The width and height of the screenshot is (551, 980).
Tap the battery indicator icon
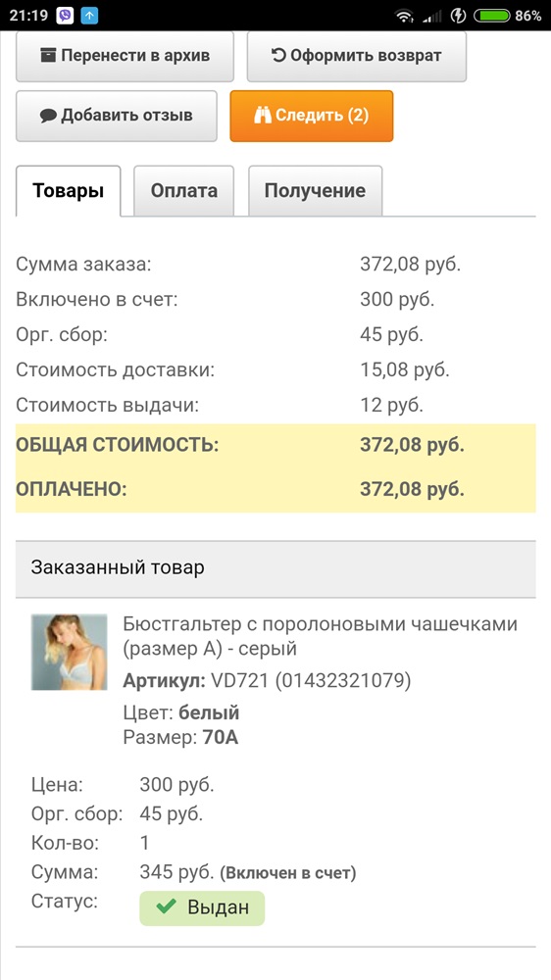pos(491,16)
